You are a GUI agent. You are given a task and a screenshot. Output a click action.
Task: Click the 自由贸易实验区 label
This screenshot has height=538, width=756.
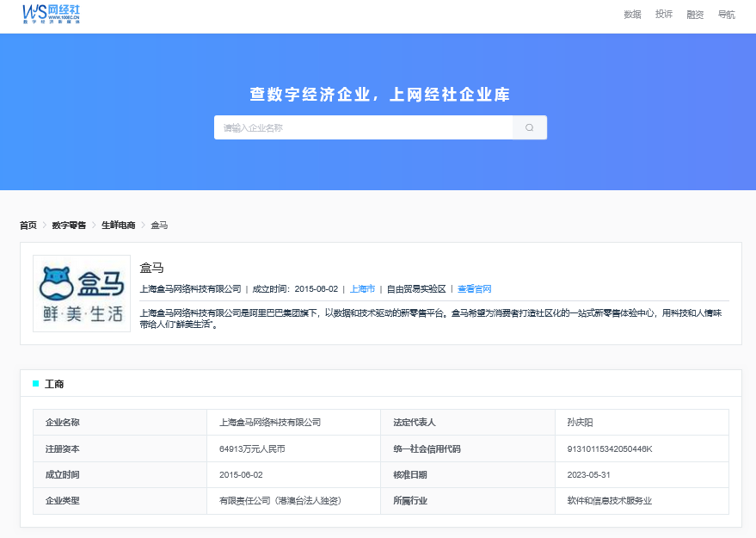416,289
